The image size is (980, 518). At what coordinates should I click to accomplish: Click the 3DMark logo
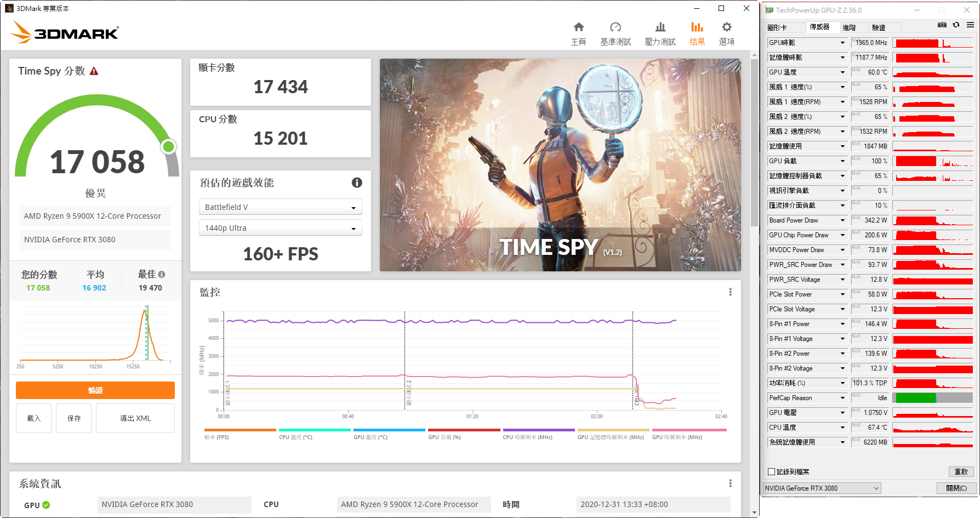65,32
